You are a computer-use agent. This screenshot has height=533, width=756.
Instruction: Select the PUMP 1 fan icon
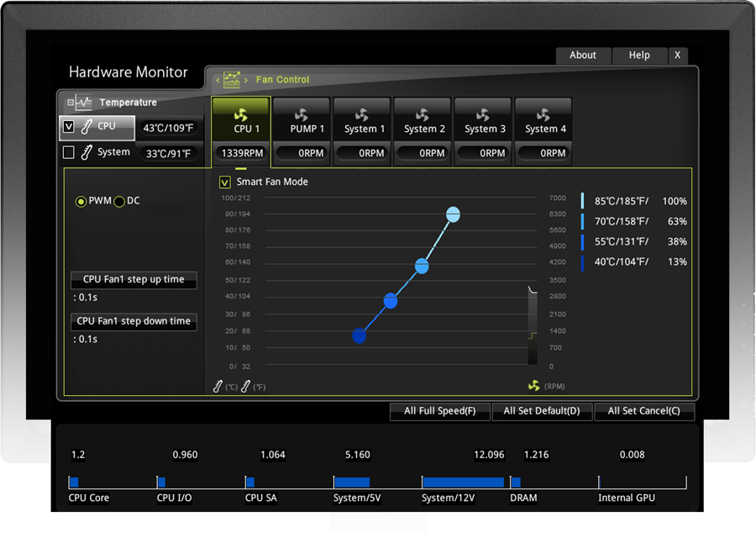coord(302,113)
